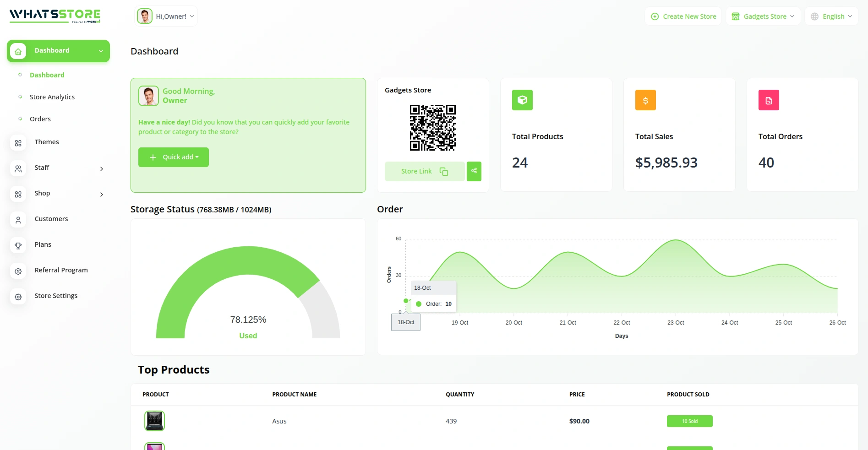Open Themes from the sidebar icon
868x450 pixels.
click(x=18, y=143)
